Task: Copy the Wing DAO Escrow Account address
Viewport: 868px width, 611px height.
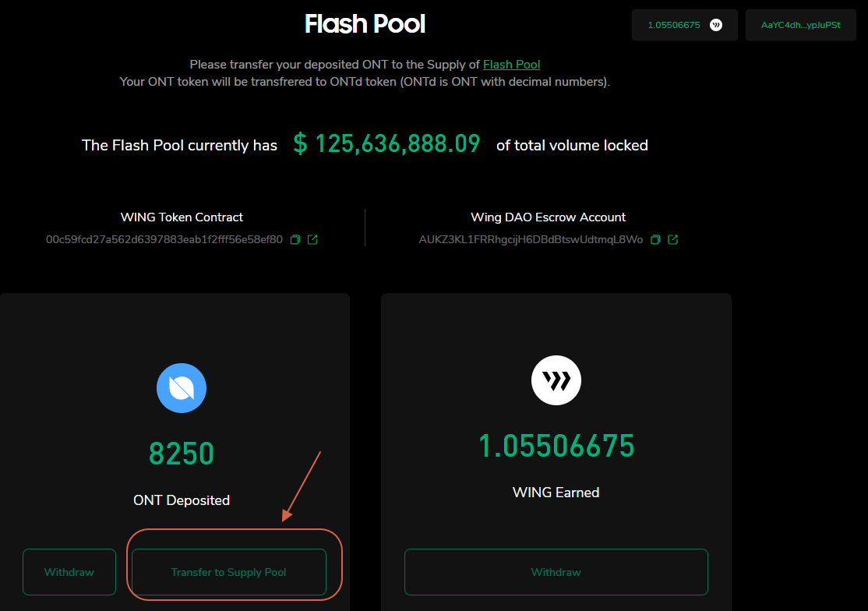Action: pos(655,240)
